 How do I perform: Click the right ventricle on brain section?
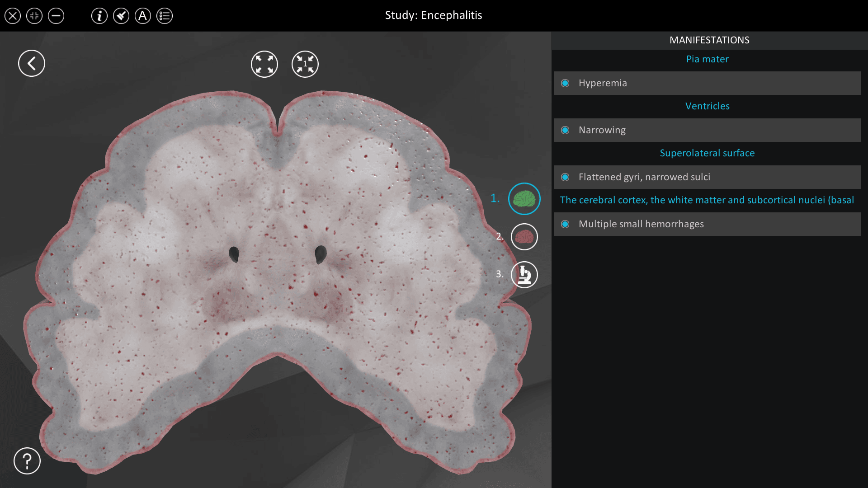coord(321,254)
